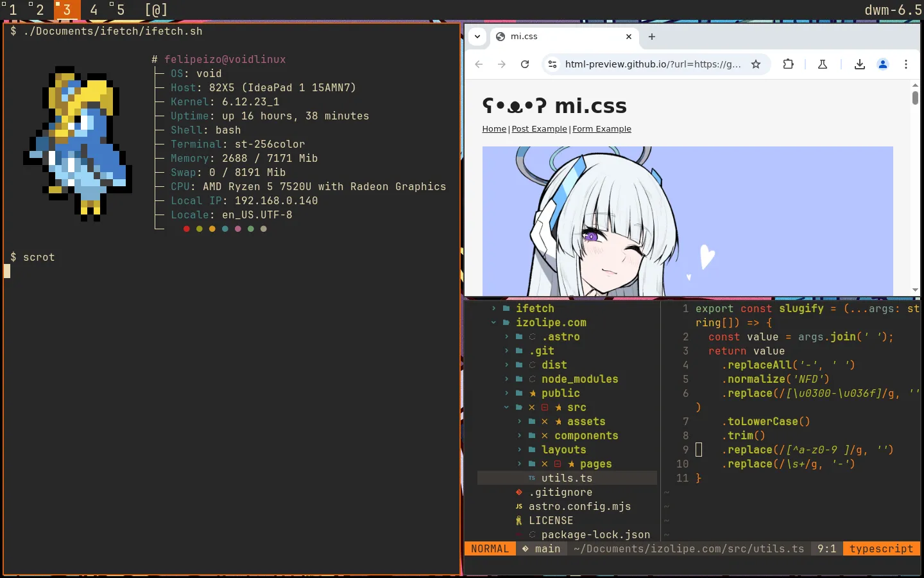This screenshot has width=924, height=578.
Task: Expand the layouts folder chevron
Action: 519,450
